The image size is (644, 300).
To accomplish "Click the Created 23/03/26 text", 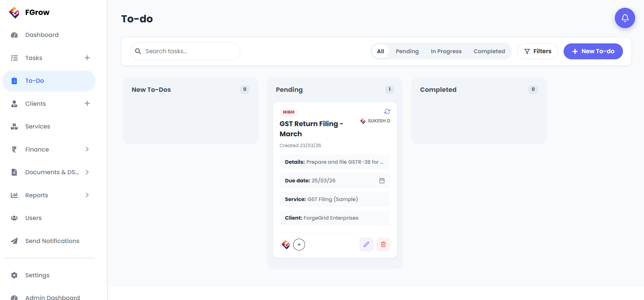I will 300,145.
